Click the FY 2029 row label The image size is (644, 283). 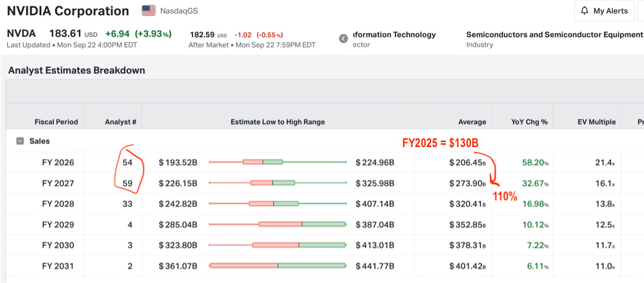tap(58, 225)
